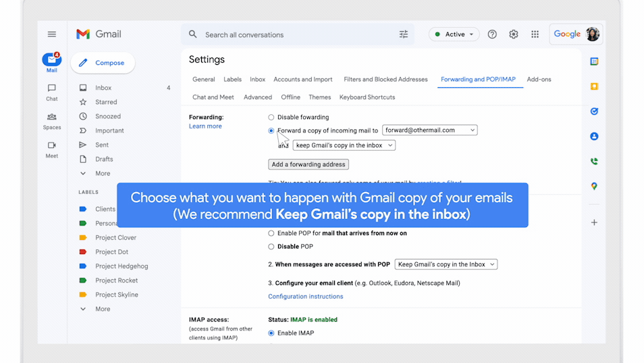Open the main menu hamburger icon

point(52,34)
